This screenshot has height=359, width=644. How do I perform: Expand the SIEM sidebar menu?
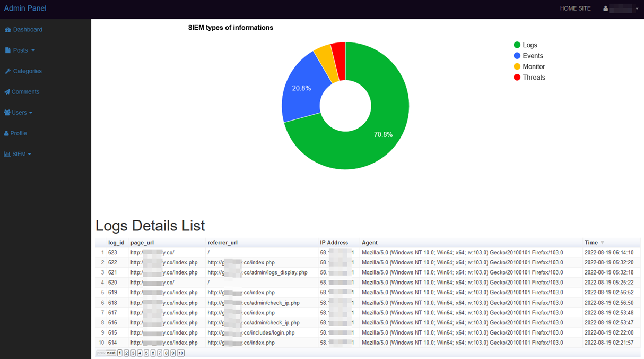click(x=18, y=154)
